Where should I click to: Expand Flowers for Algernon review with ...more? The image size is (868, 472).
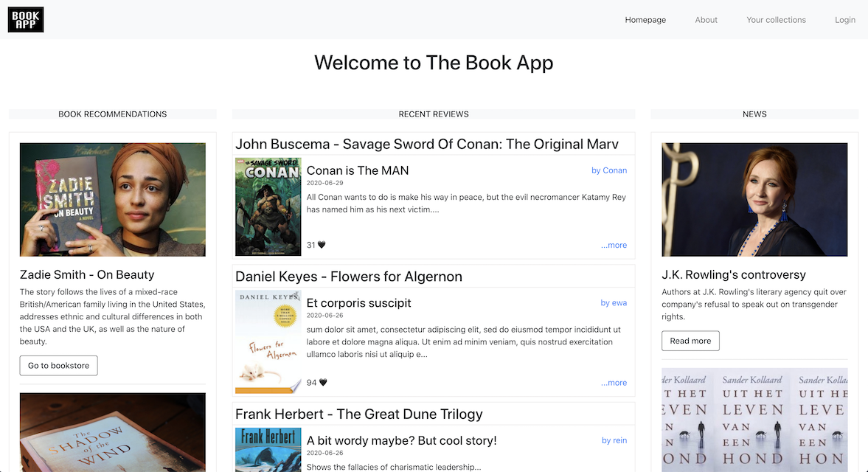(x=614, y=382)
